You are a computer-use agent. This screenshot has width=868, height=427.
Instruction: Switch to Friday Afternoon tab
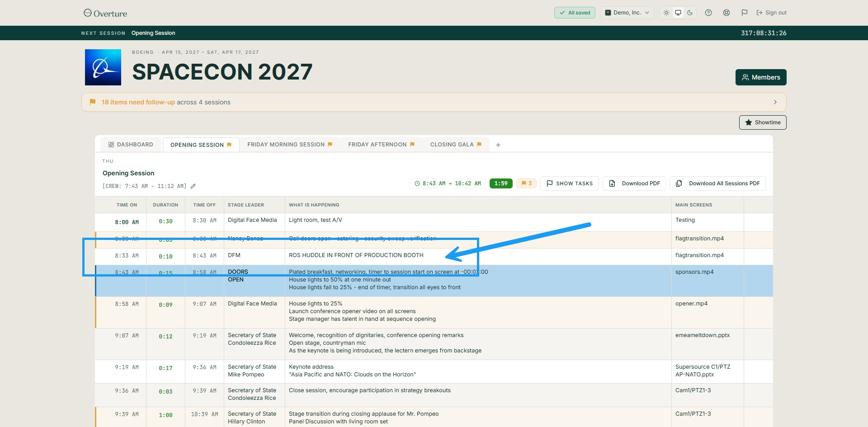[x=381, y=145]
